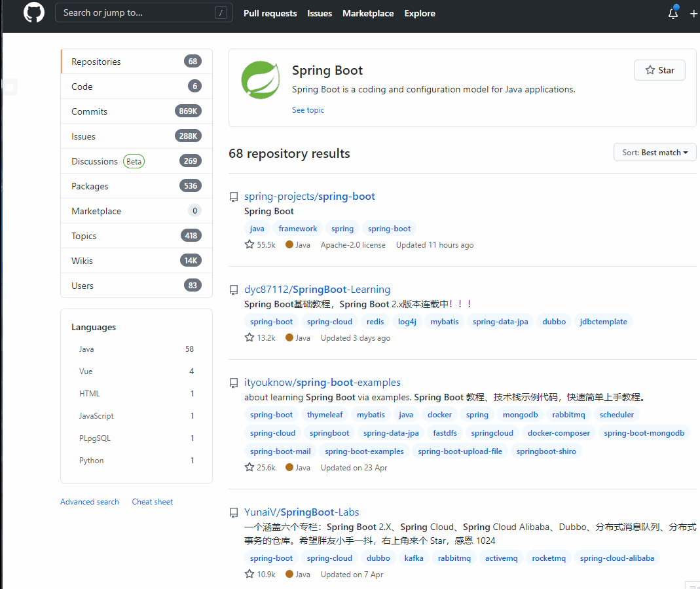Select the Issues filter with 288K results
Image resolution: width=700 pixels, height=589 pixels.
(137, 136)
